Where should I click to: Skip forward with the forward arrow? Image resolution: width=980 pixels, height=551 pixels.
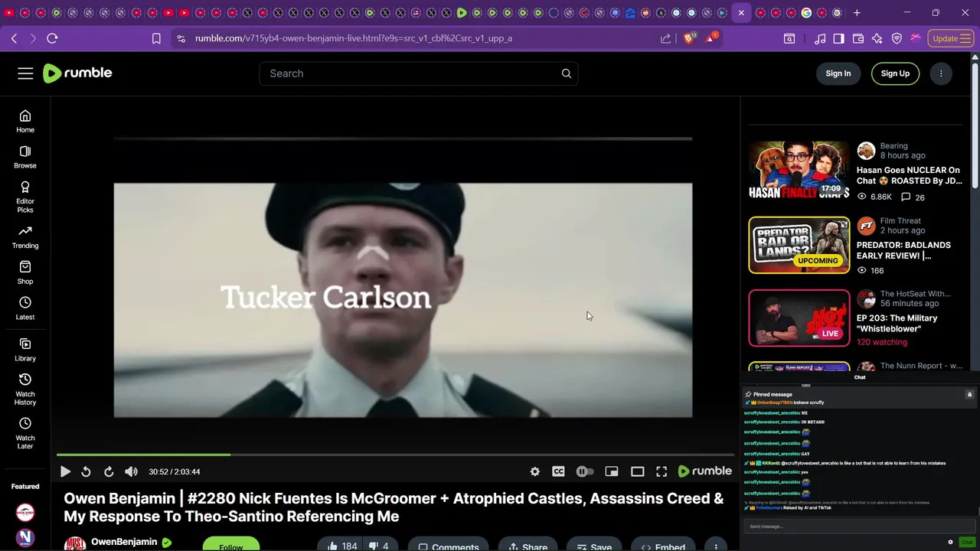[109, 471]
